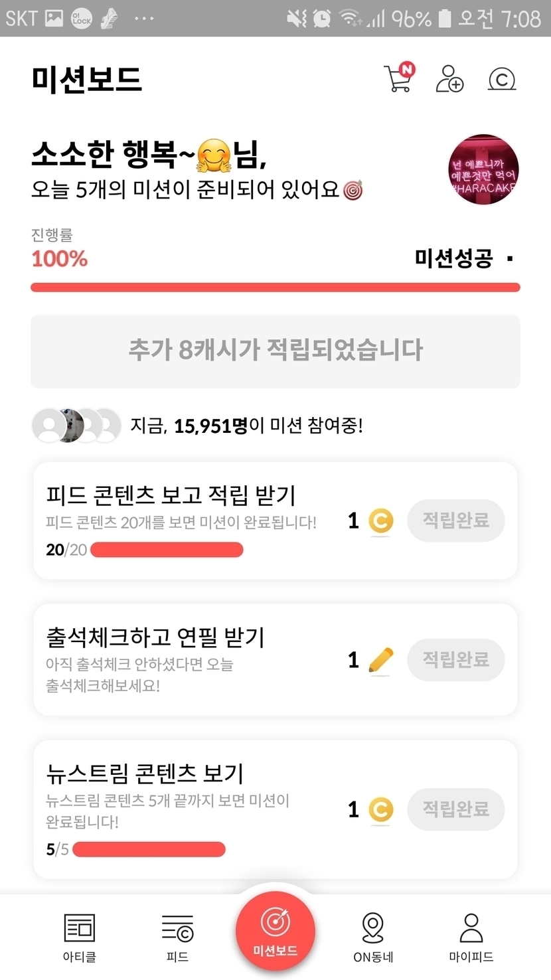Tap the coin icon for newstream mission
This screenshot has width=551, height=980.
(380, 809)
